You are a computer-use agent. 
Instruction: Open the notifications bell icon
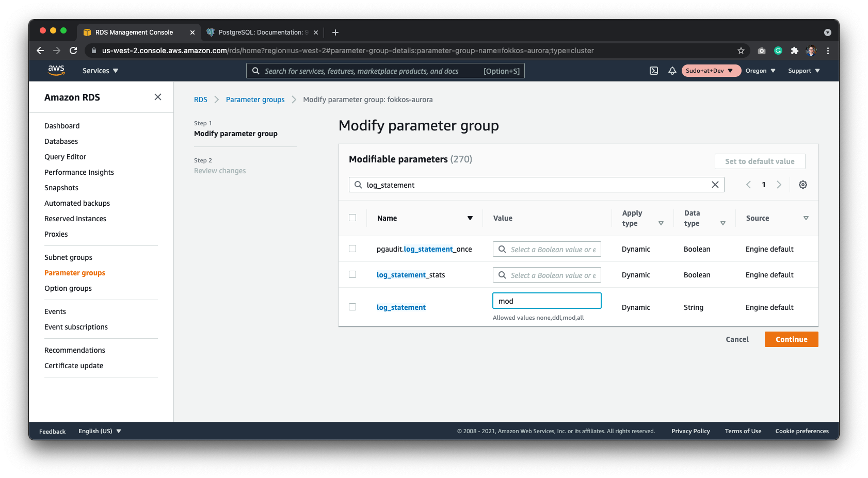tap(672, 71)
